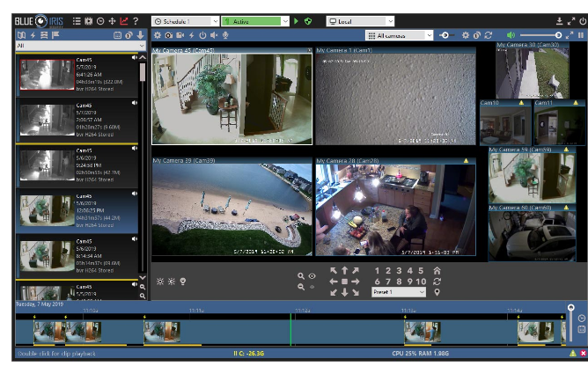Image resolution: width=588 pixels, height=366 pixels.
Task: Select the My Camera 39 video tile
Action: pos(232,211)
